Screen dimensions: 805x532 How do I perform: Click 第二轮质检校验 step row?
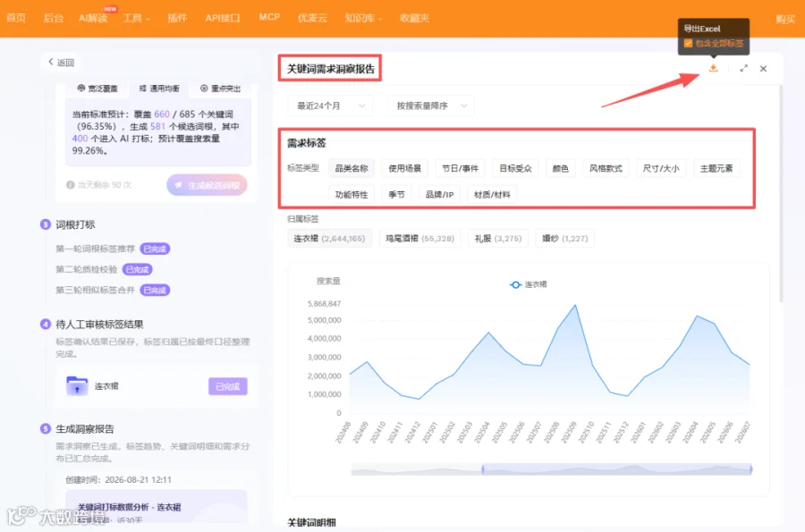(104, 269)
